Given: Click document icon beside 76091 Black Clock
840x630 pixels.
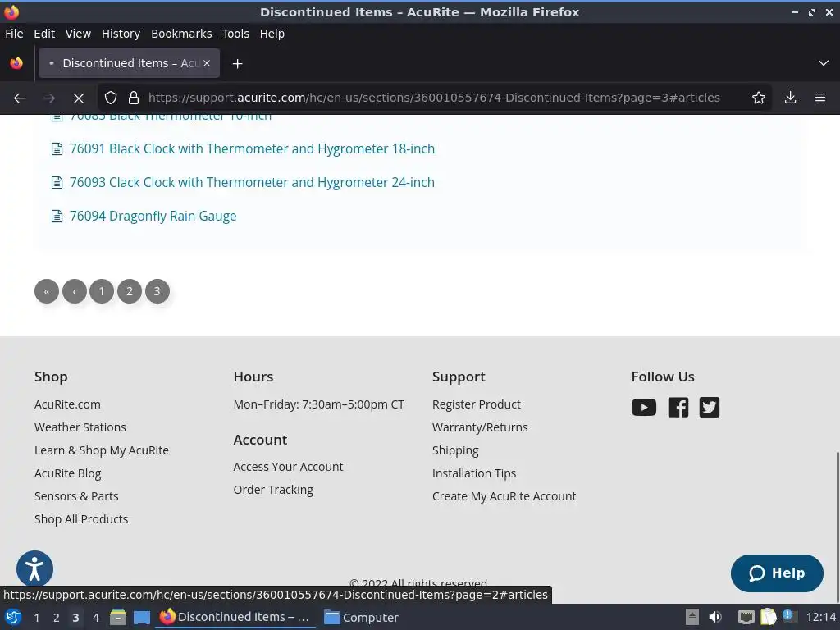Looking at the screenshot, I should (57, 149).
